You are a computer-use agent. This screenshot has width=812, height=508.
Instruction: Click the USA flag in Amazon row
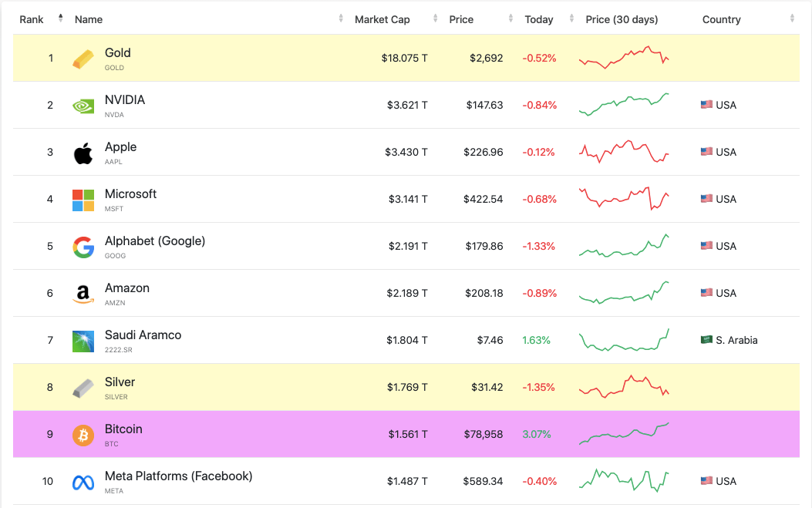[706, 293]
